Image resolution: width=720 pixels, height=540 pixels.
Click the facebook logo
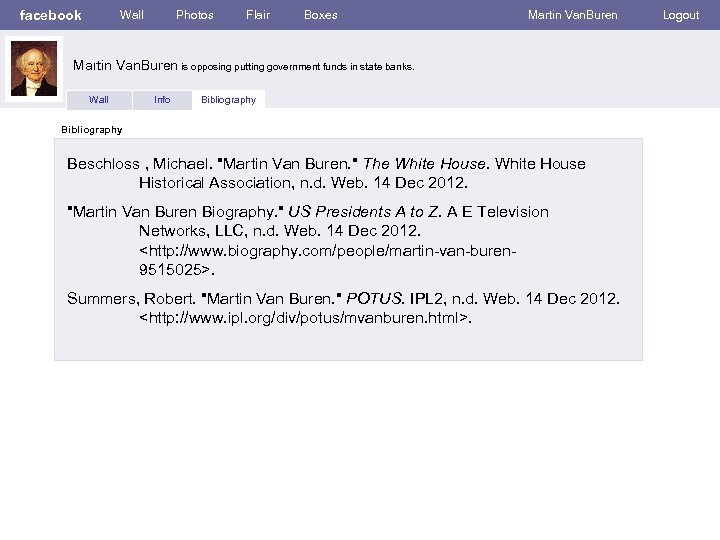[51, 15]
